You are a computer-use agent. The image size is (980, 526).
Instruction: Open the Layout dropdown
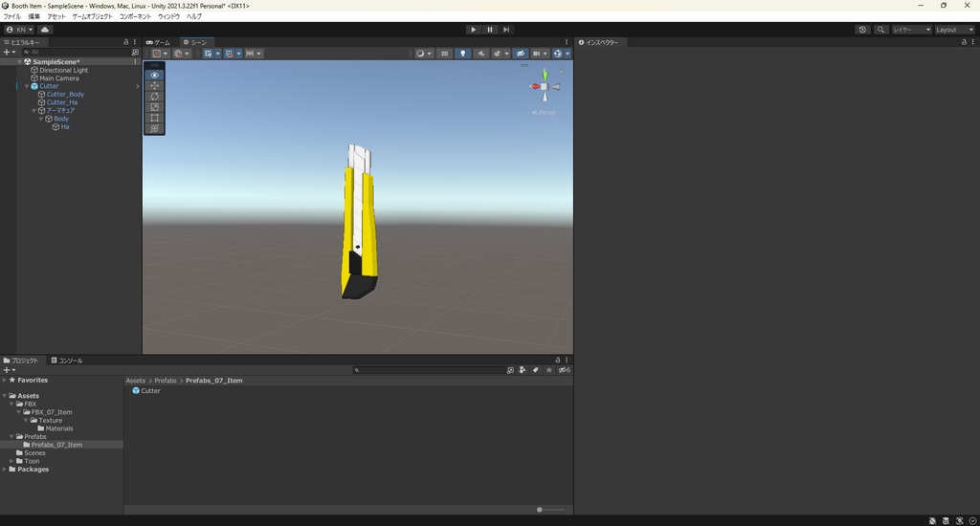pyautogui.click(x=954, y=30)
